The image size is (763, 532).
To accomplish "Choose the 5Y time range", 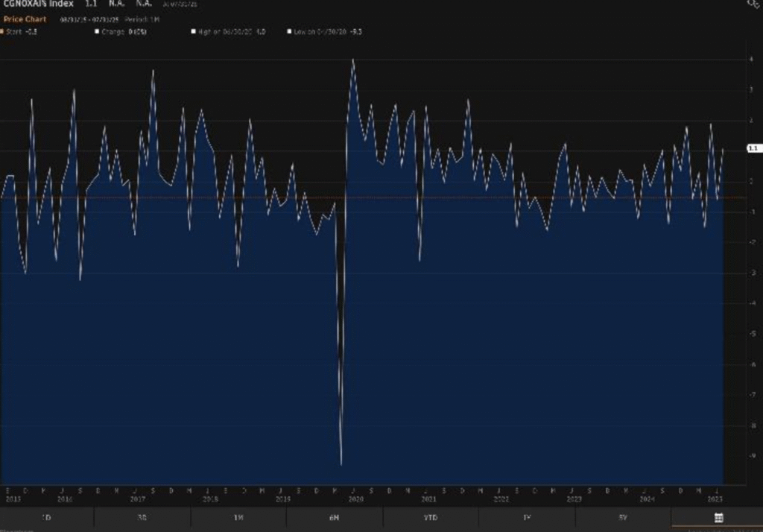I will [x=623, y=517].
